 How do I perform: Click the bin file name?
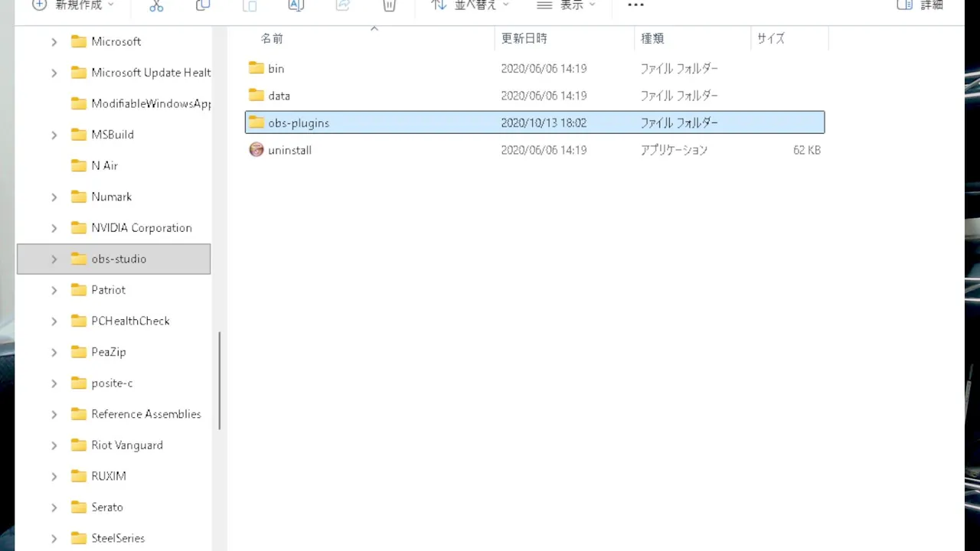(276, 69)
